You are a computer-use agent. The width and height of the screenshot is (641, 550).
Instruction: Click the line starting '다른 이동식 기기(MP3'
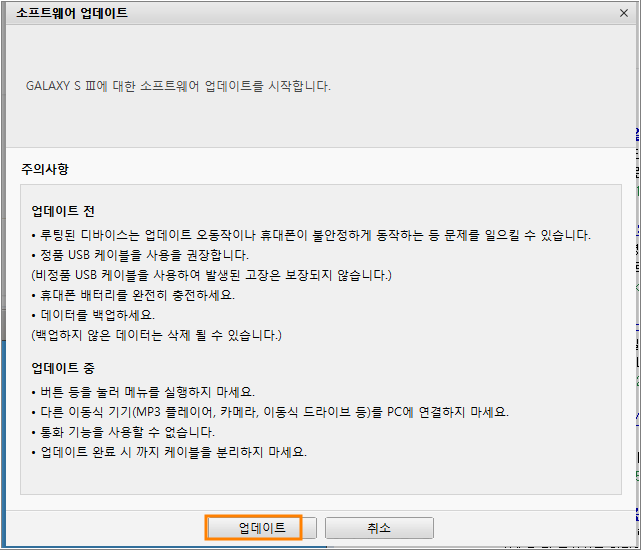tap(270, 412)
